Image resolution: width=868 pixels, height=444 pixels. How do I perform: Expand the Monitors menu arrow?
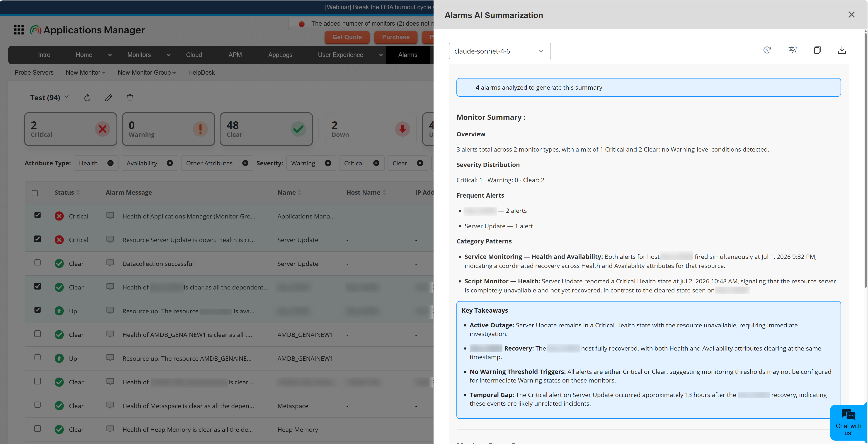click(x=168, y=55)
